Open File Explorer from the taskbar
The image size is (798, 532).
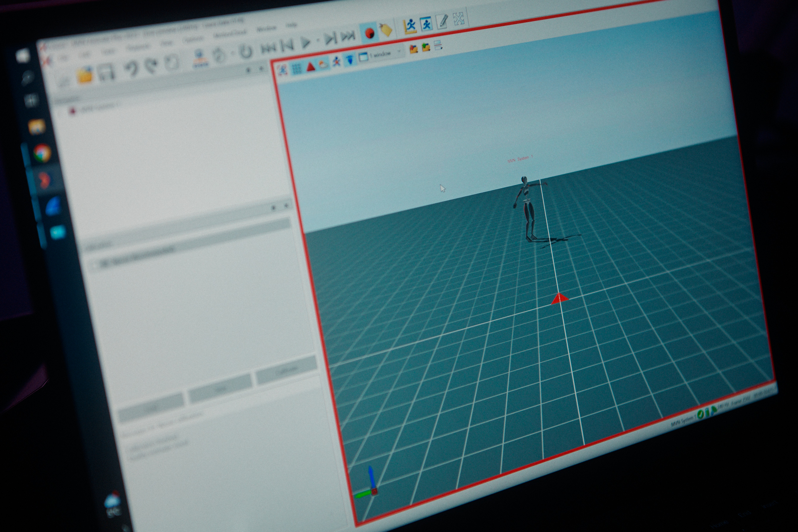coord(36,126)
